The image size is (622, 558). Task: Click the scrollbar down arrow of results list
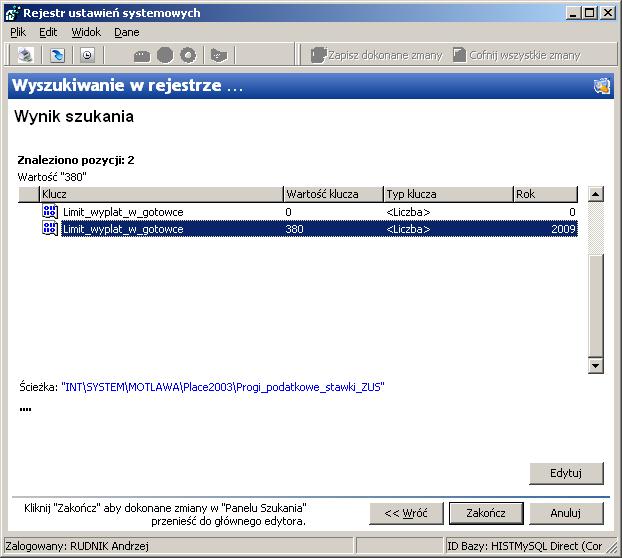[x=596, y=365]
